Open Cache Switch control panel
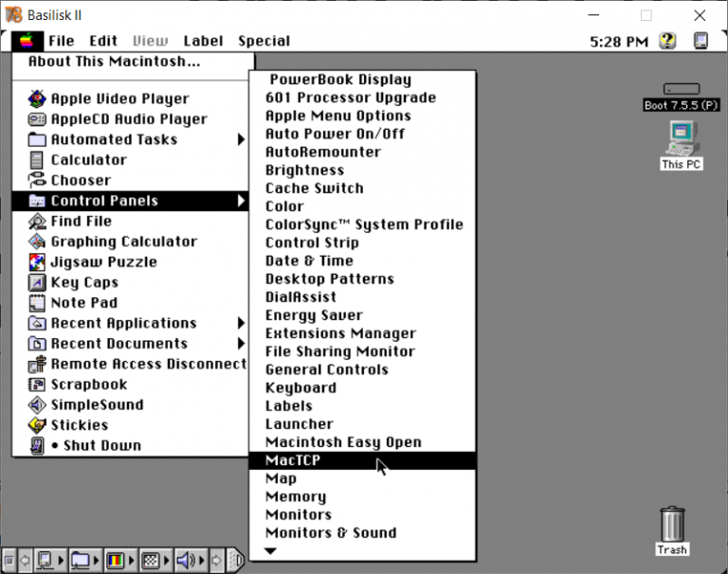 pyautogui.click(x=362, y=188)
